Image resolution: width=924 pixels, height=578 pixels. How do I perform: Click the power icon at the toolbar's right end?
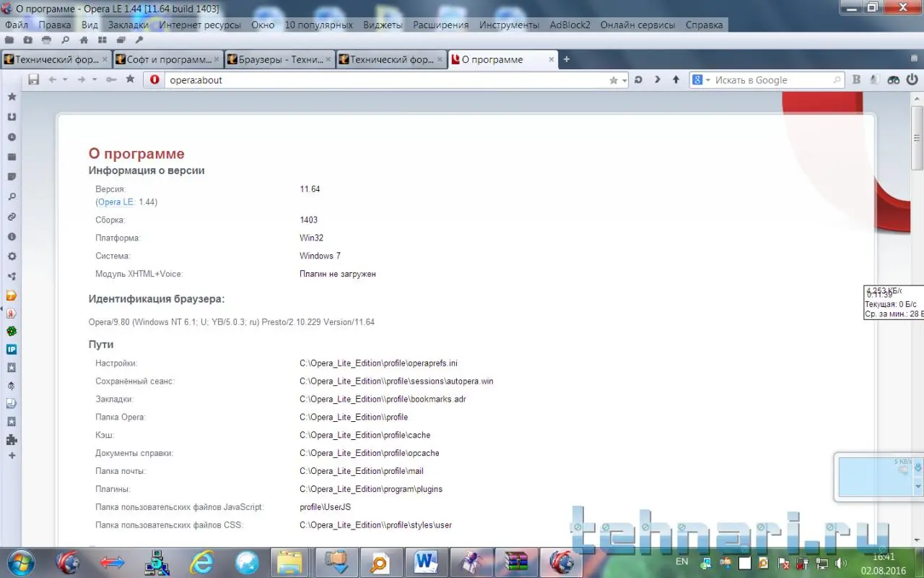(x=912, y=79)
